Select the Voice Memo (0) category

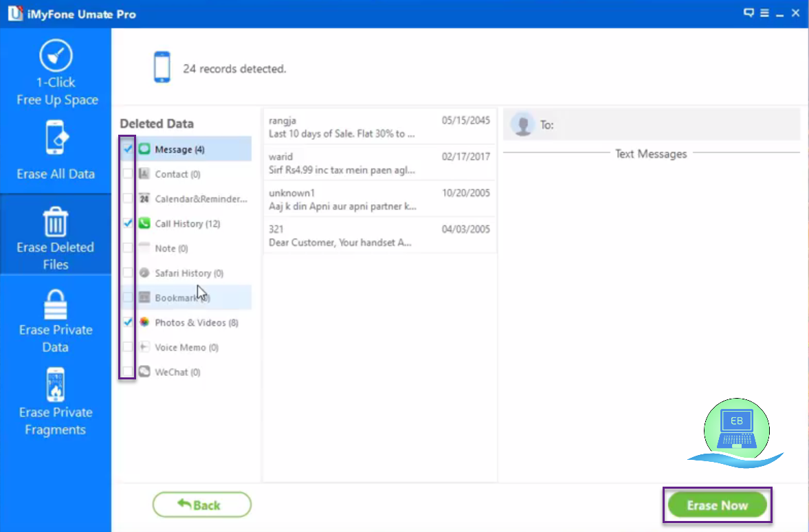[186, 347]
